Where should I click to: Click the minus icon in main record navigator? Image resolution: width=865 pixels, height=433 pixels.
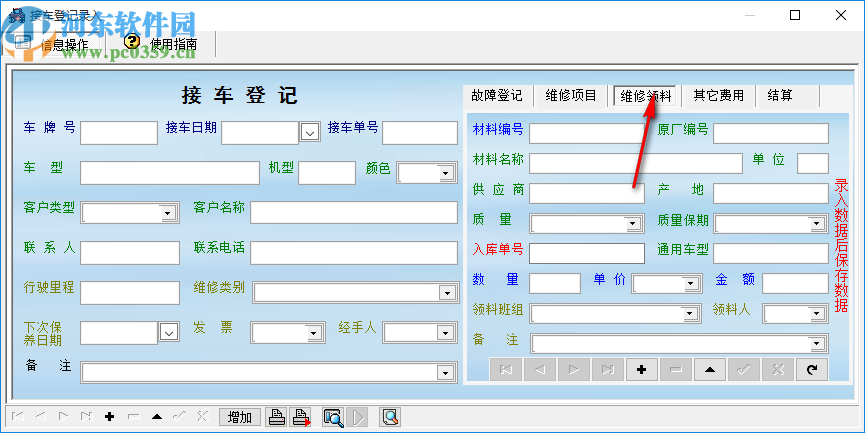tap(133, 417)
